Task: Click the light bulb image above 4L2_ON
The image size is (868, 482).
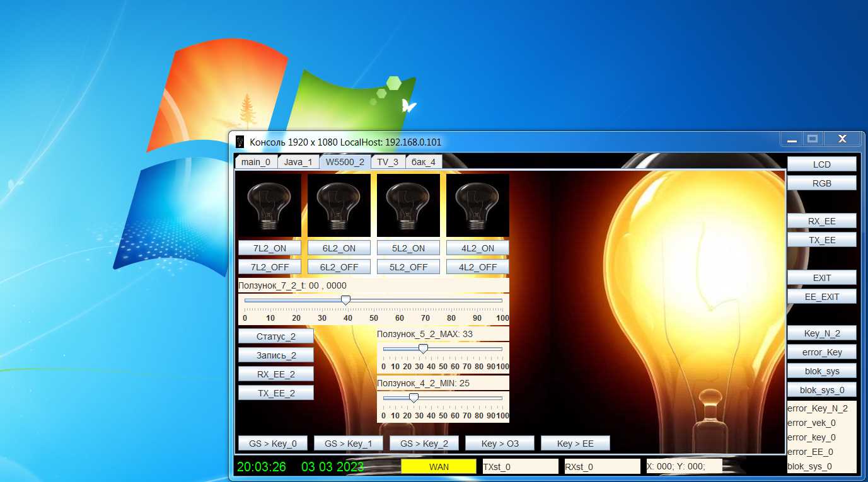Action: tap(477, 205)
